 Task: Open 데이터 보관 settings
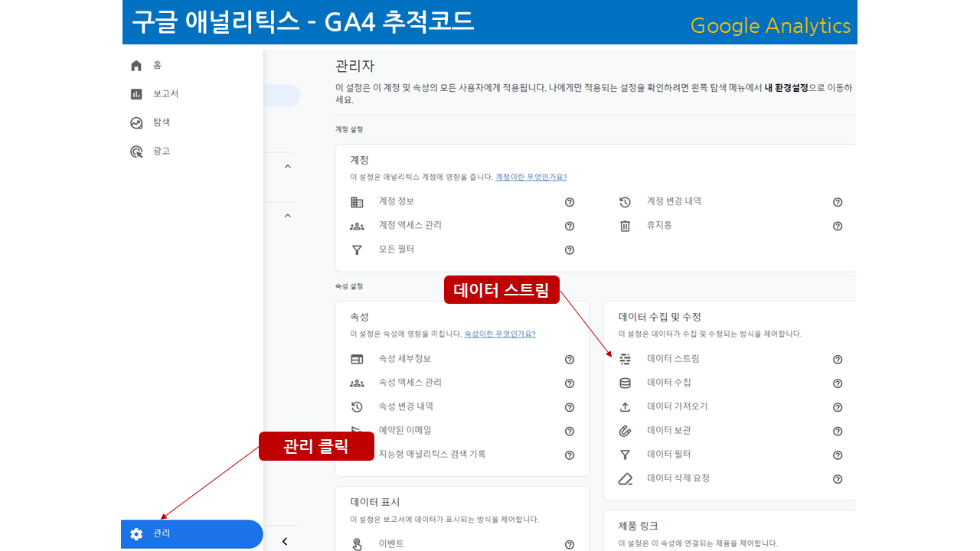tap(669, 430)
